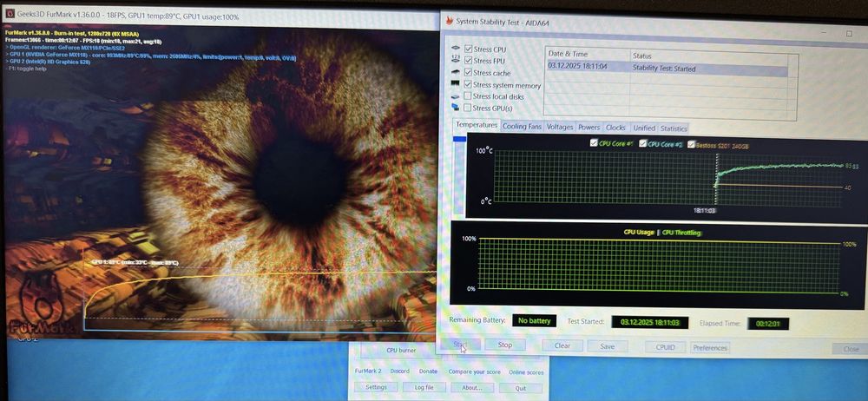Click the Close button in AIDA64
This screenshot has width=868, height=401.
tap(851, 350)
